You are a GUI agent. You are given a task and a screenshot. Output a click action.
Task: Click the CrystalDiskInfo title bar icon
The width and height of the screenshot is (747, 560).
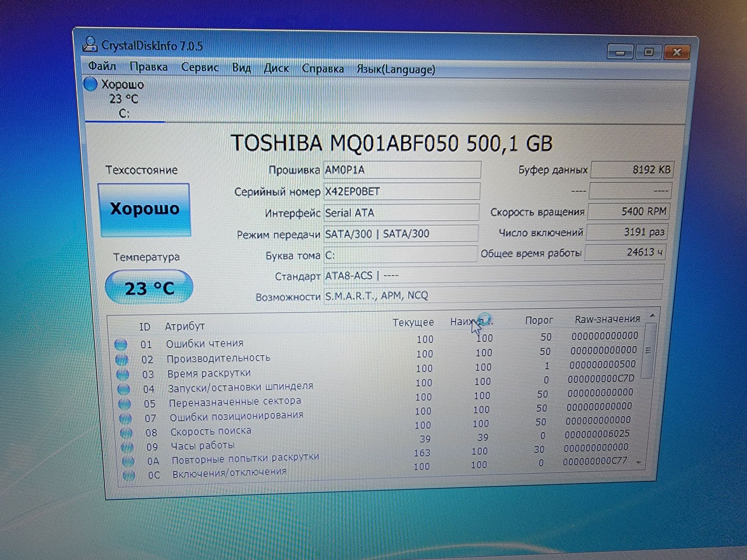pos(90,44)
